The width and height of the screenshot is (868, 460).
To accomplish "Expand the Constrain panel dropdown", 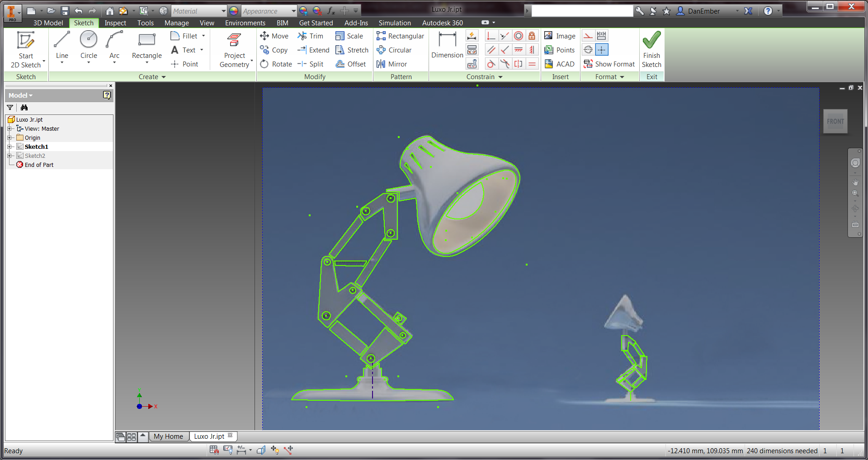I will [x=485, y=77].
